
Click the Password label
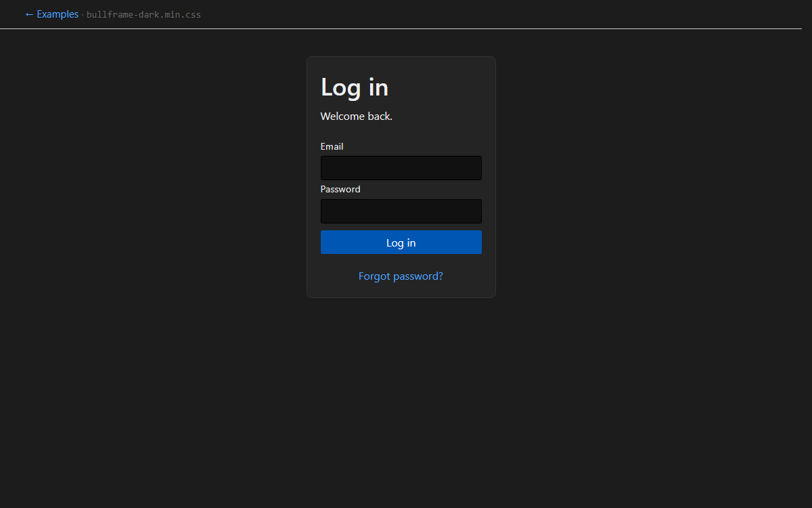(x=340, y=189)
